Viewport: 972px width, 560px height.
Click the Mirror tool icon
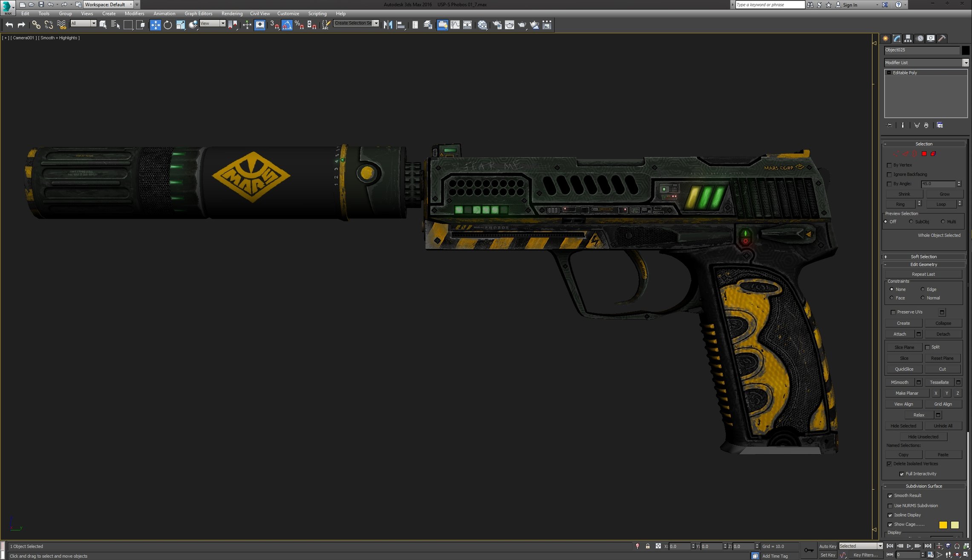pos(388,25)
